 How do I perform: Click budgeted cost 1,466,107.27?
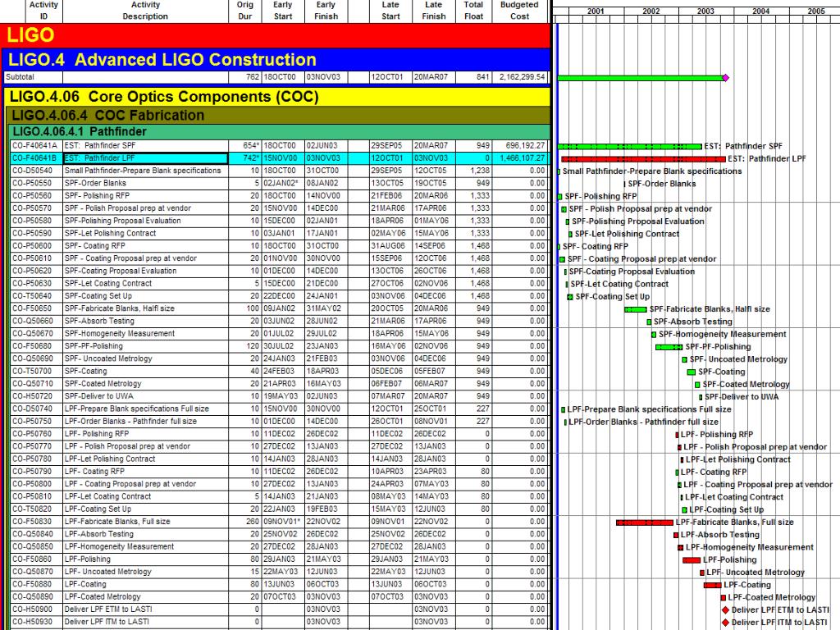pyautogui.click(x=523, y=158)
